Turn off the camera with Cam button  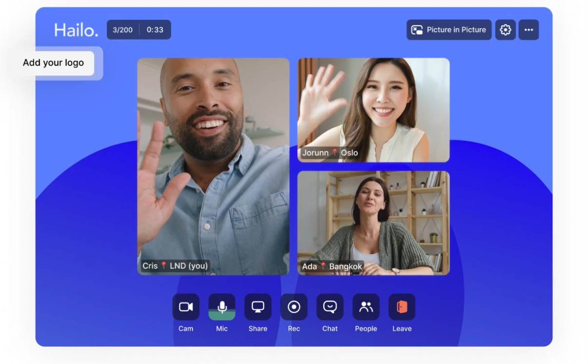(x=186, y=307)
